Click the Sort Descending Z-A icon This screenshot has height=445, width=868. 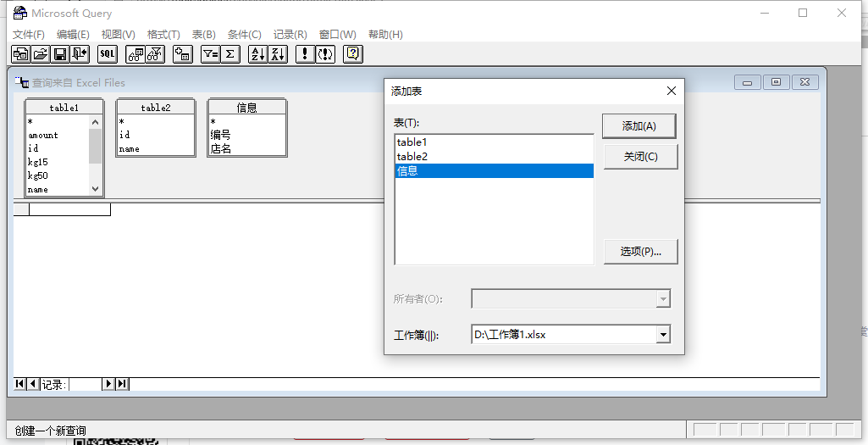[x=278, y=53]
